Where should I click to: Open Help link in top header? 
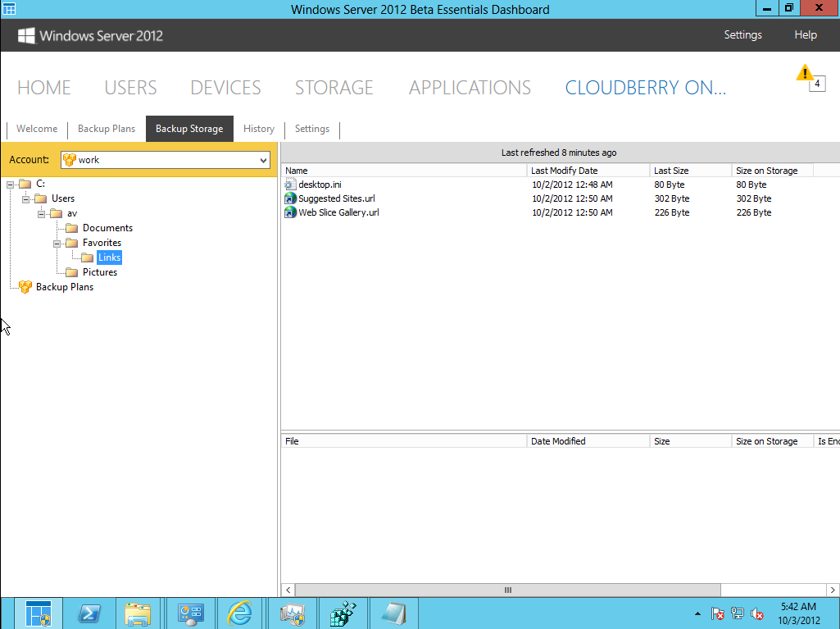[806, 35]
